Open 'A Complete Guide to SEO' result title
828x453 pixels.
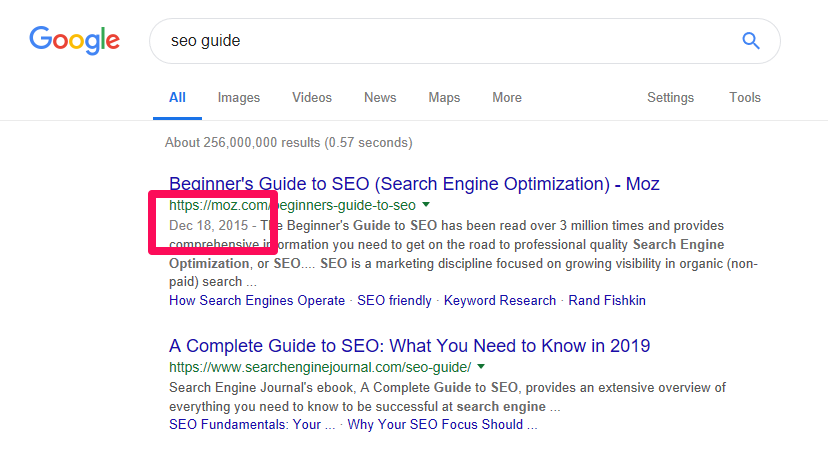410,346
